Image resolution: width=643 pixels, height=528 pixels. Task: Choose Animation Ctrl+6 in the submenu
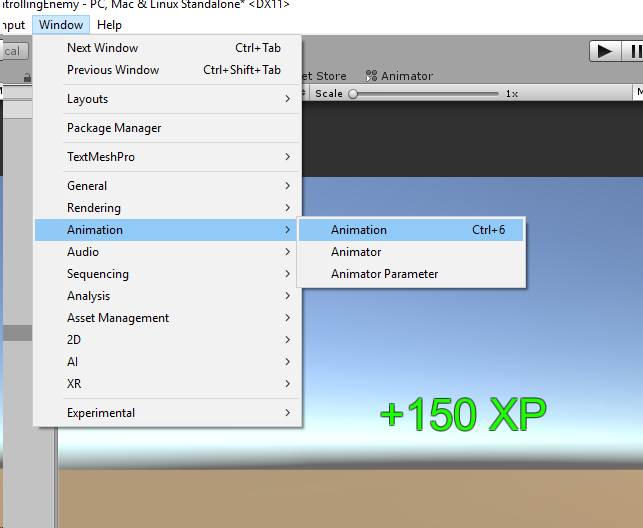point(411,230)
